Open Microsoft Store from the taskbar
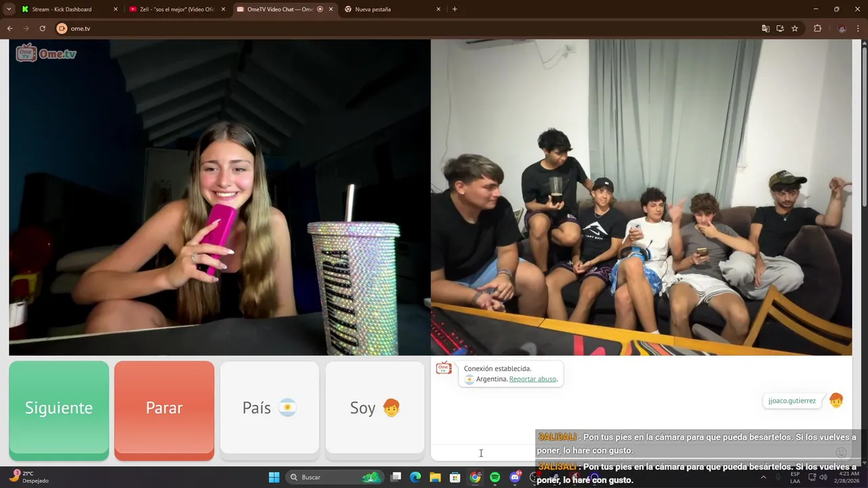This screenshot has width=868, height=488. pyautogui.click(x=455, y=477)
